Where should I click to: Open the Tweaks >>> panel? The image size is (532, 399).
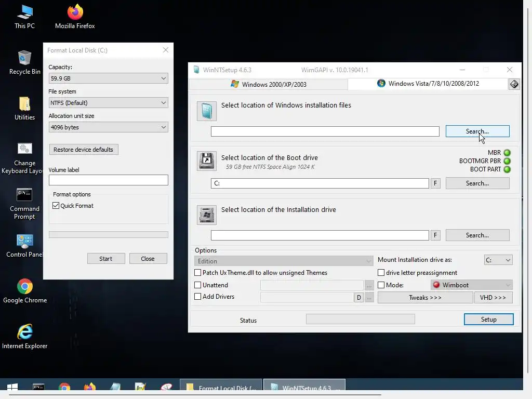pyautogui.click(x=425, y=298)
